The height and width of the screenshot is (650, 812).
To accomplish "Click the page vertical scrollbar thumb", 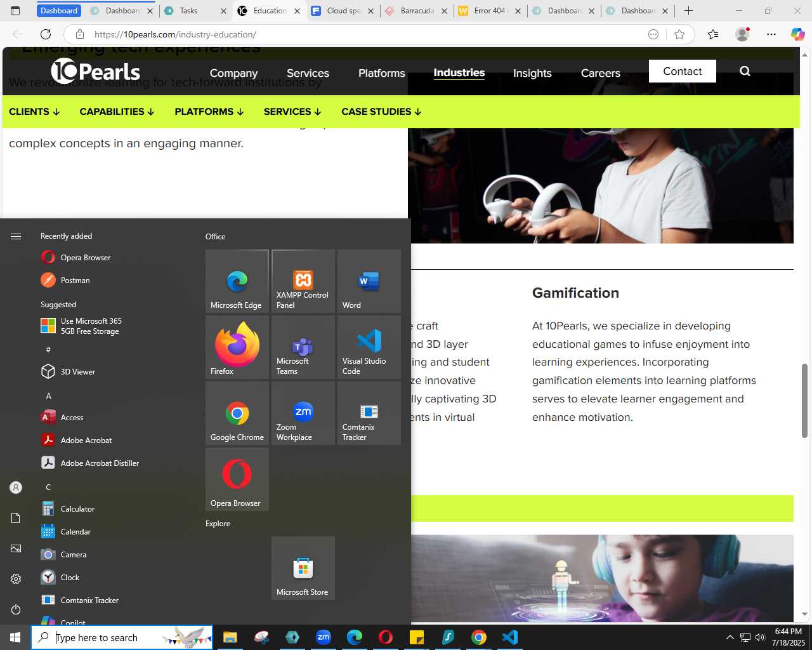I will point(804,401).
